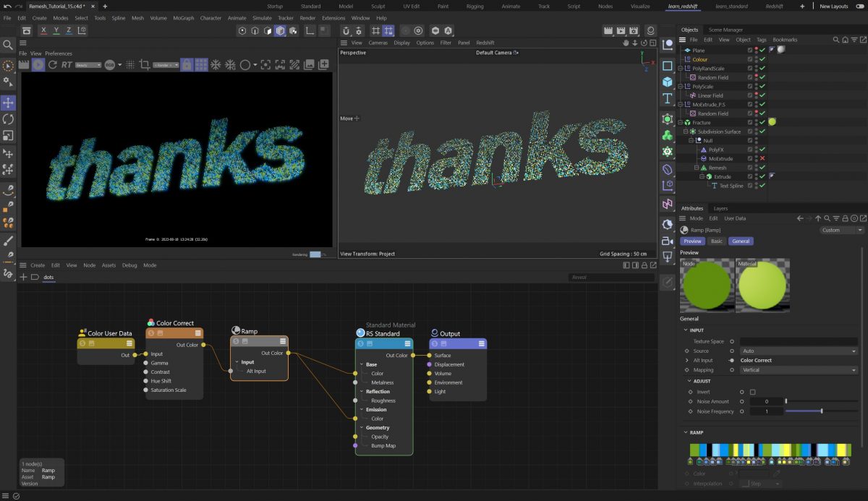Click the home icon in Object Manager
868x501 pixels.
point(844,40)
